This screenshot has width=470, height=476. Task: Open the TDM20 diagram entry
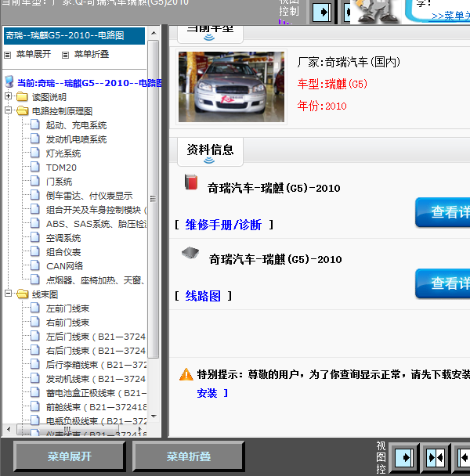[x=61, y=168]
